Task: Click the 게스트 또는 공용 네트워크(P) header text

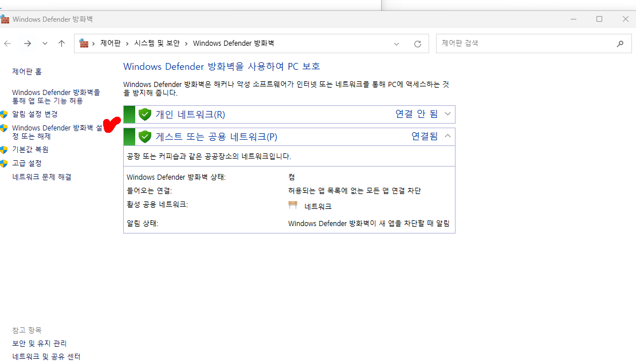Action: point(216,137)
